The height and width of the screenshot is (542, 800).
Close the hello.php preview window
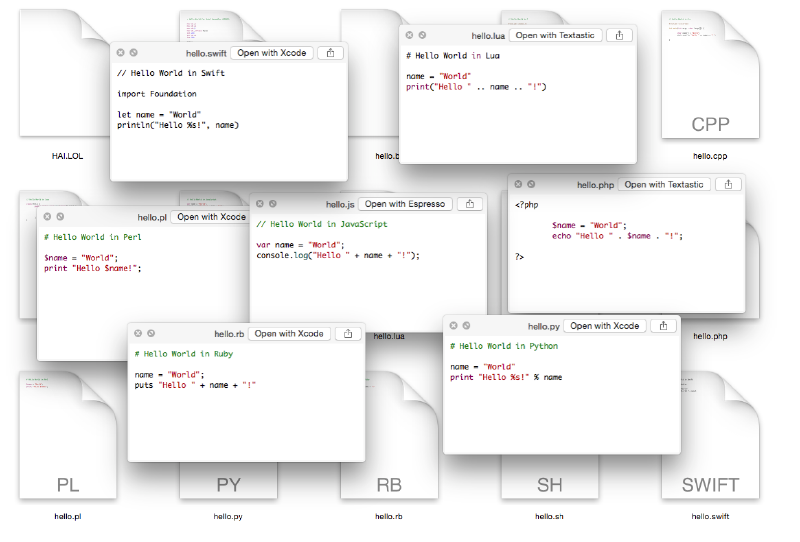(516, 184)
